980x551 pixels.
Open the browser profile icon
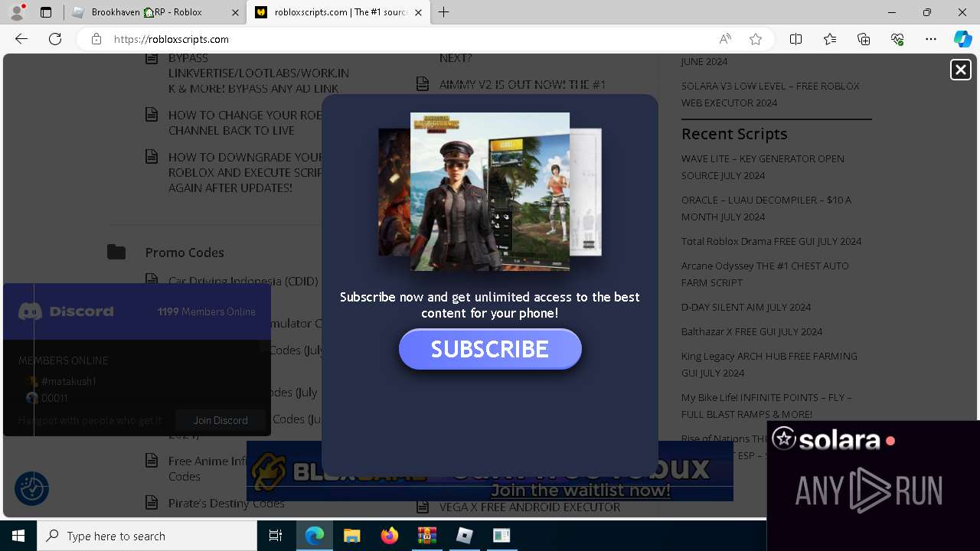[x=16, y=12]
